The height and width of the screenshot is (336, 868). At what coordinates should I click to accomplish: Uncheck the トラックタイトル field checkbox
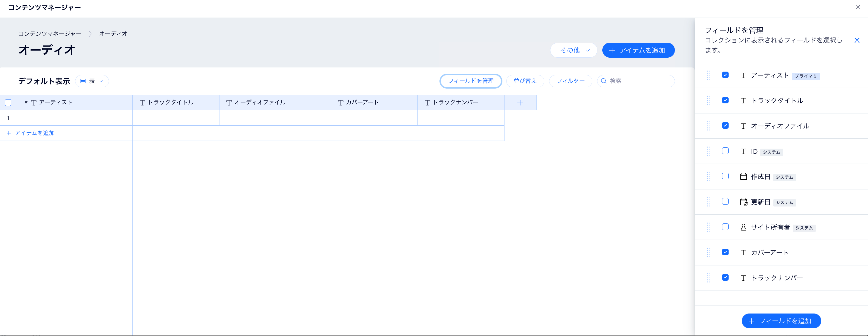pyautogui.click(x=725, y=100)
